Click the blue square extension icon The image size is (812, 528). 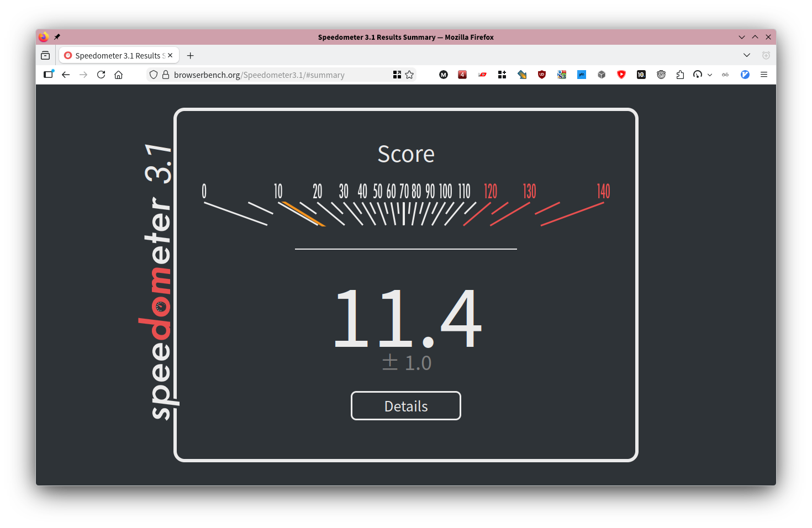(582, 75)
